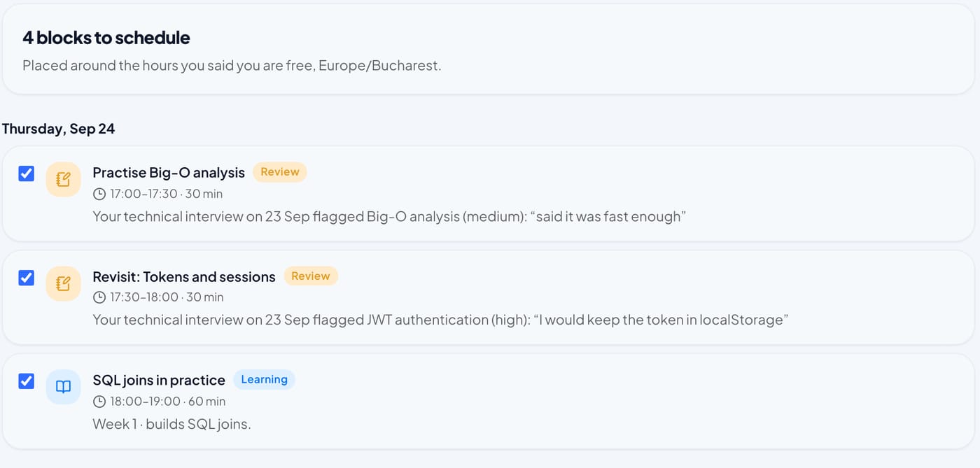Click the notepad icon beside Practise Big-O analysis
This screenshot has width=980, height=468.
(63, 180)
